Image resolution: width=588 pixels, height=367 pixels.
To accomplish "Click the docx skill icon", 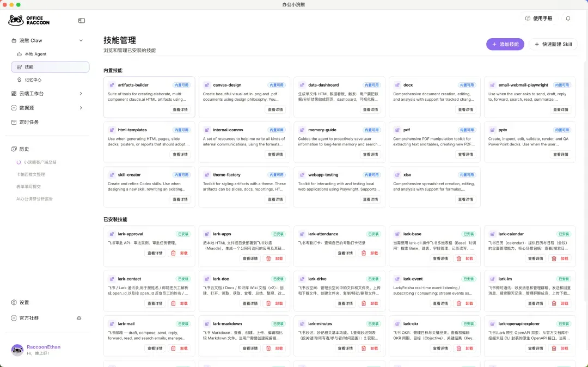I will pos(397,85).
